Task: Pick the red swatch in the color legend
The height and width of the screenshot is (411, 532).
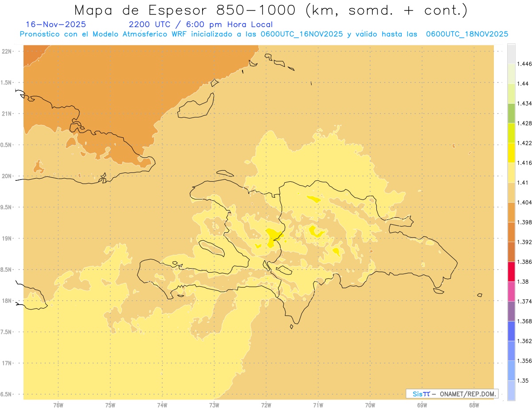Action: 511,272
